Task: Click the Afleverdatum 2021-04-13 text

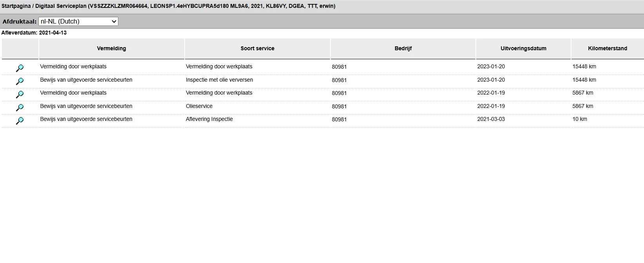Action: (34, 33)
